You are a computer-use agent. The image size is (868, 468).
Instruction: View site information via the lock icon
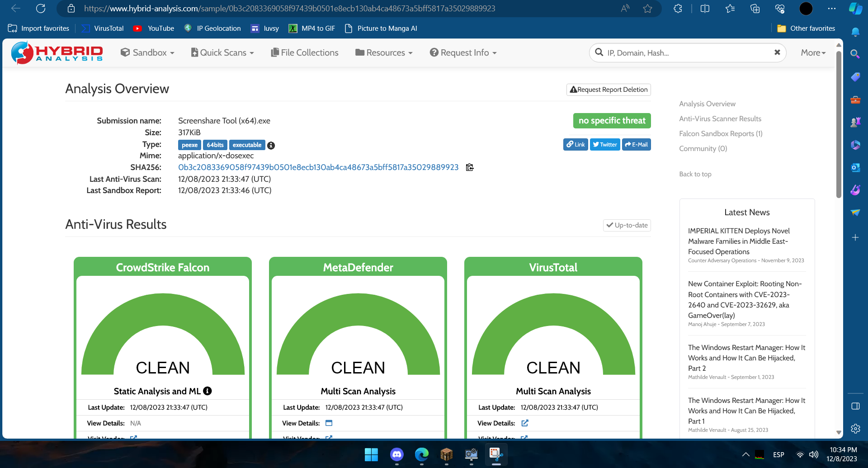coord(71,9)
